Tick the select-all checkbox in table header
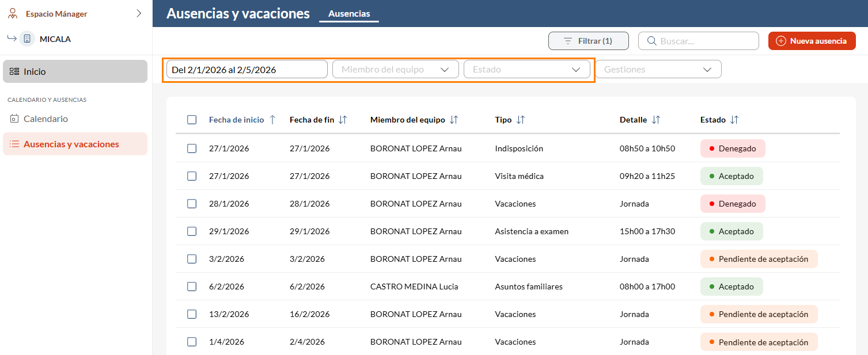 coord(192,120)
